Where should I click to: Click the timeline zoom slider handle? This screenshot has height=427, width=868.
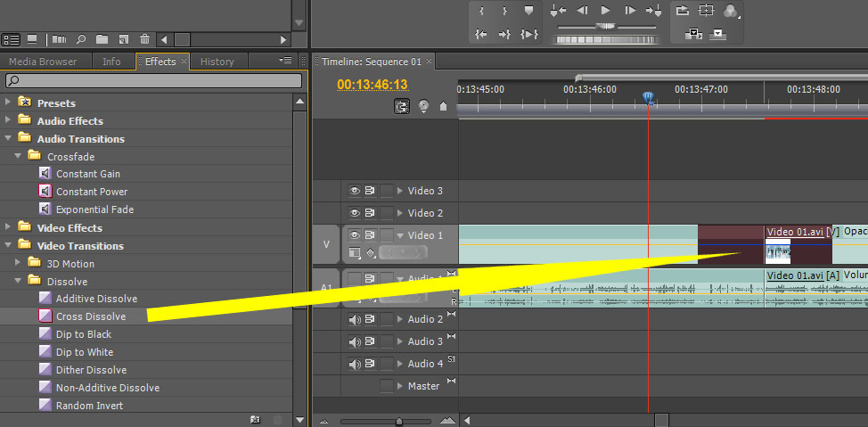pos(398,422)
